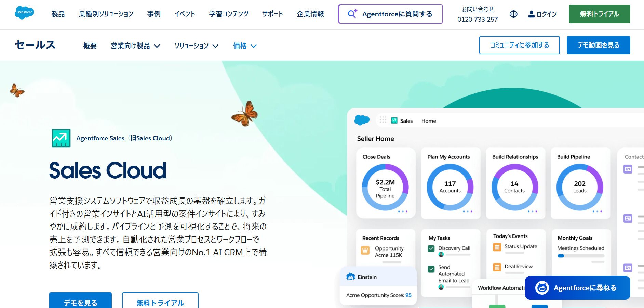Open the app launcher grid in the dashboard

(x=383, y=120)
